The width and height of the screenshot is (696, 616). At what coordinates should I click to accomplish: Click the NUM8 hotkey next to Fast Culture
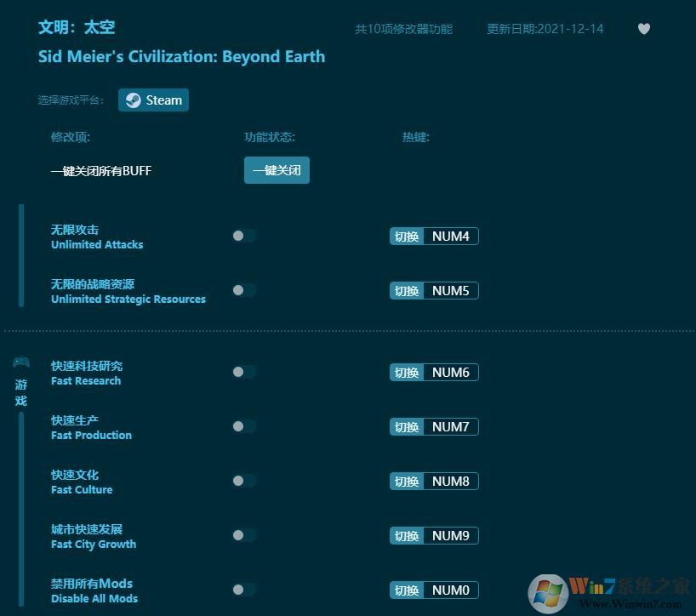pos(434,481)
